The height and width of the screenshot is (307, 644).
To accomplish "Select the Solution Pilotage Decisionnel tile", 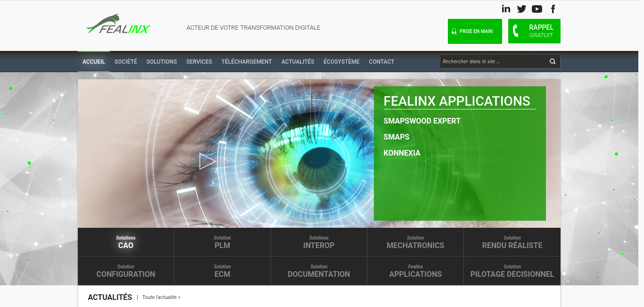I will [512, 271].
